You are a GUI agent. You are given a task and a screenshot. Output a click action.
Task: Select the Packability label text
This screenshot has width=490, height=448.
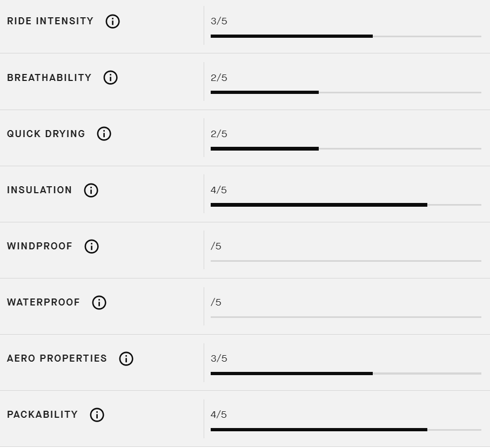click(x=42, y=415)
